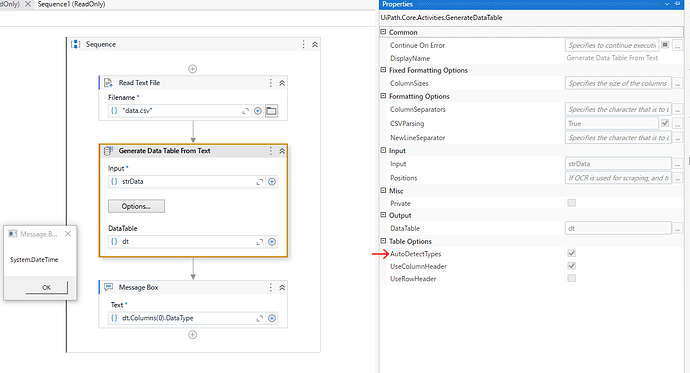
Task: Open Properties panel dropdown arrow
Action: point(667,4)
